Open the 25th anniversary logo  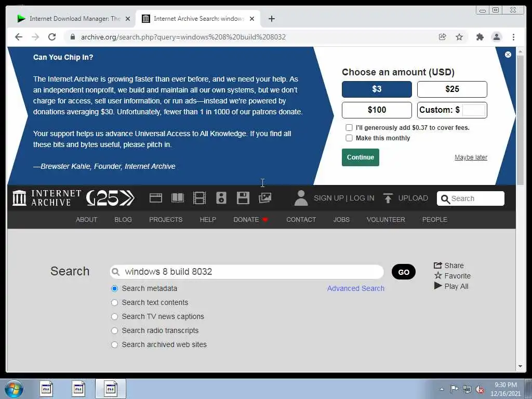[x=110, y=198]
